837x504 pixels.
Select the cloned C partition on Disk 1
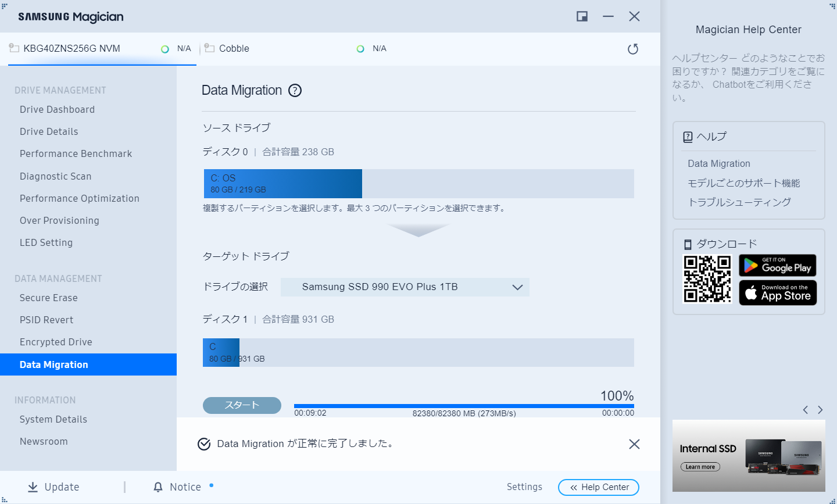click(221, 352)
